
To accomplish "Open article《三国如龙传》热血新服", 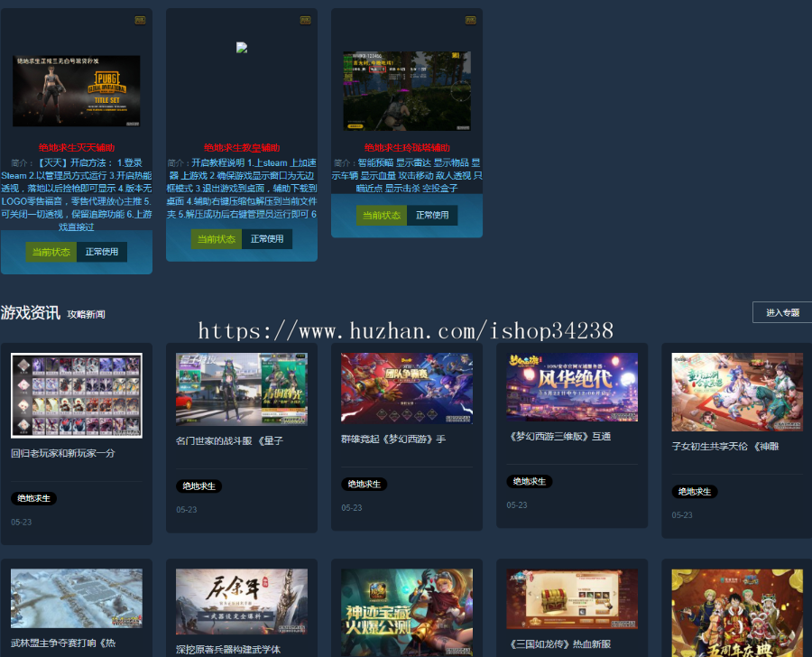I will pyautogui.click(x=558, y=644).
